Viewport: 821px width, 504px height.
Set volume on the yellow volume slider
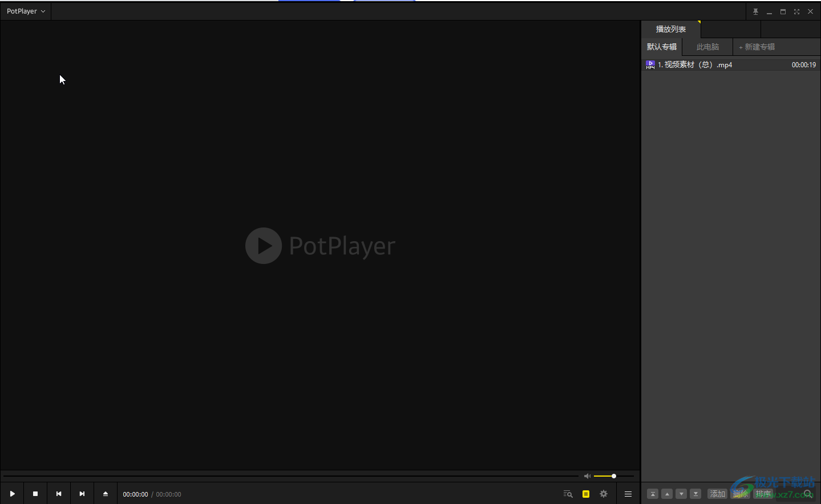[x=613, y=476]
